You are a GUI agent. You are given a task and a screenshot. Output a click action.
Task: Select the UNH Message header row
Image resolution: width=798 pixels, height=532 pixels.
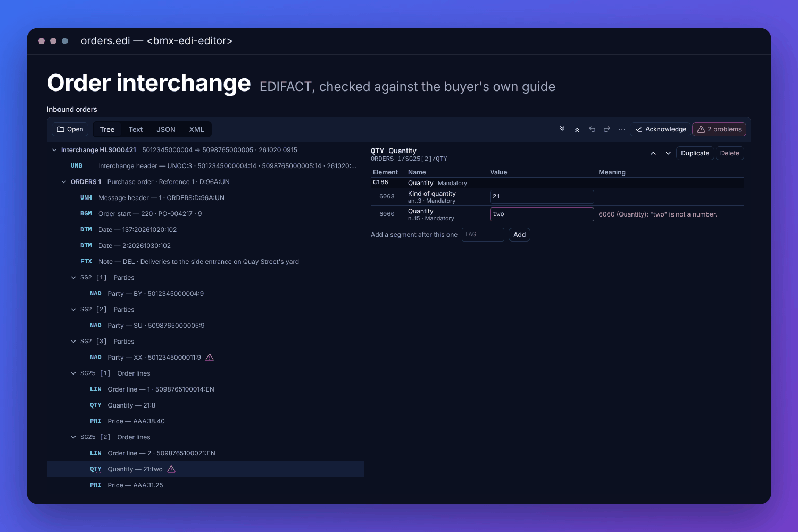click(205, 198)
